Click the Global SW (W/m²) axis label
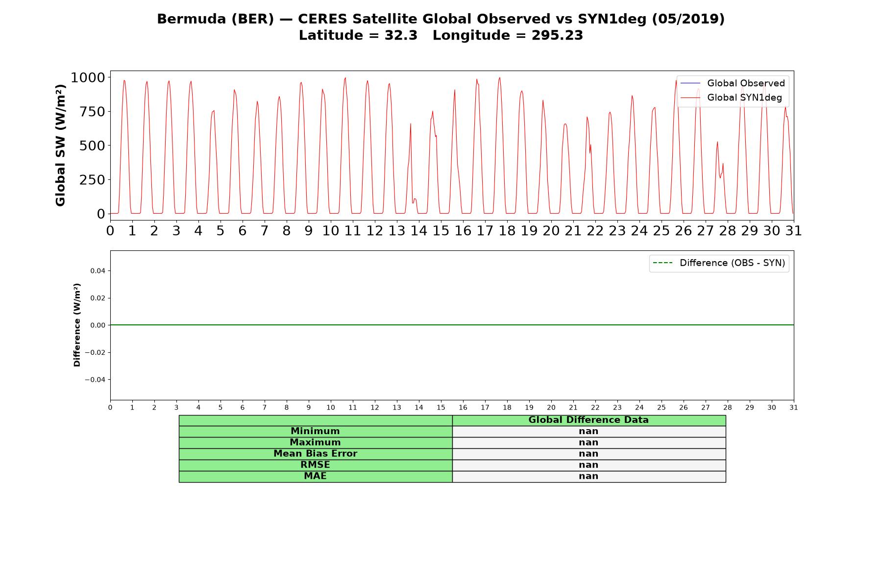 pyautogui.click(x=60, y=145)
